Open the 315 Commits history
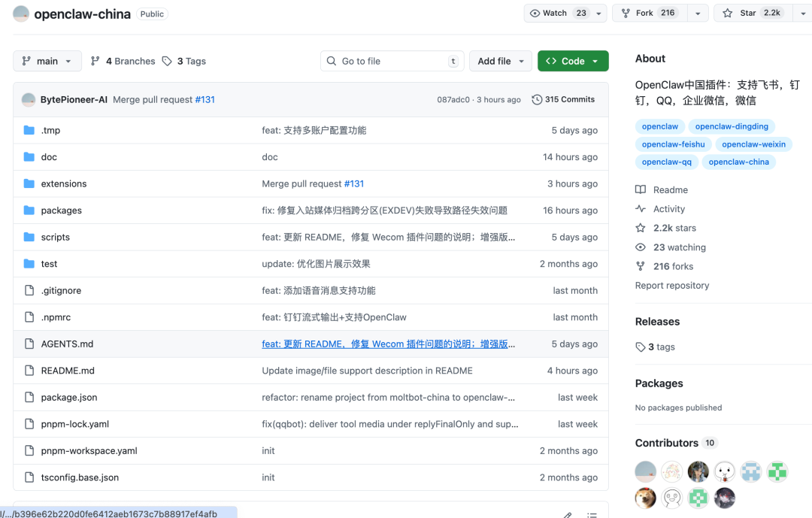Viewport: 812px width, 518px height. 563,99
